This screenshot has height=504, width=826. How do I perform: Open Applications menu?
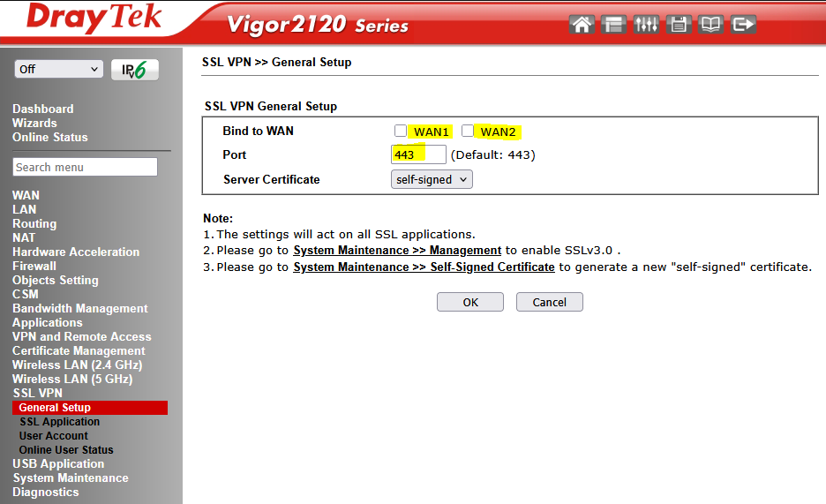click(x=48, y=323)
